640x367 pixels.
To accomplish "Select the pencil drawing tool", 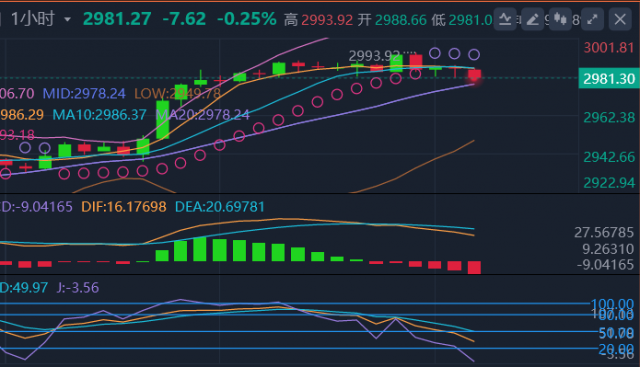I will [532, 19].
